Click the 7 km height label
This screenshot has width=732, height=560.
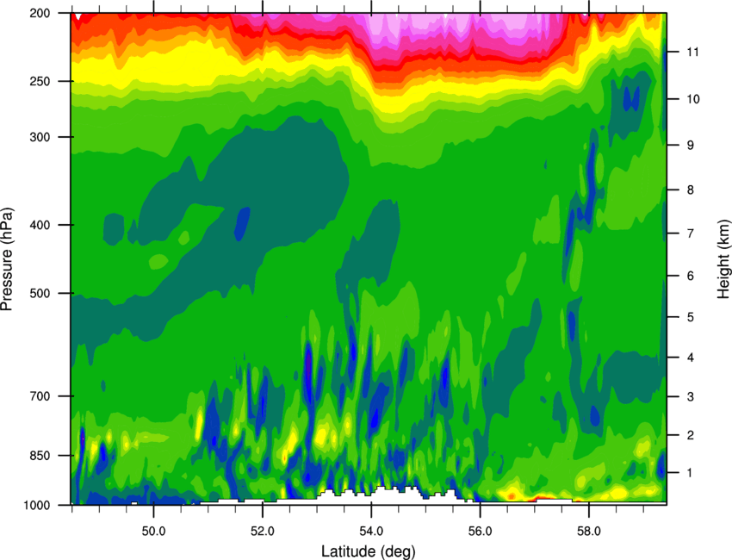pyautogui.click(x=691, y=233)
